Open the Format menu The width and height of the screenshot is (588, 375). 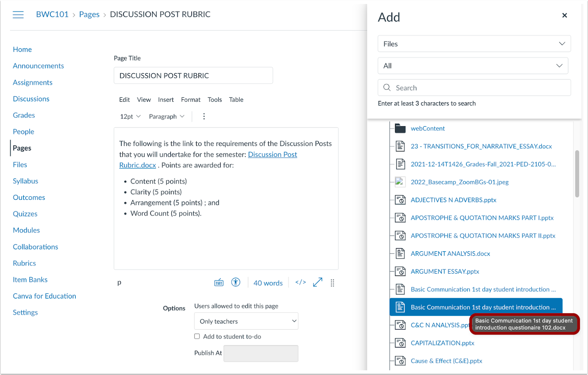point(191,100)
